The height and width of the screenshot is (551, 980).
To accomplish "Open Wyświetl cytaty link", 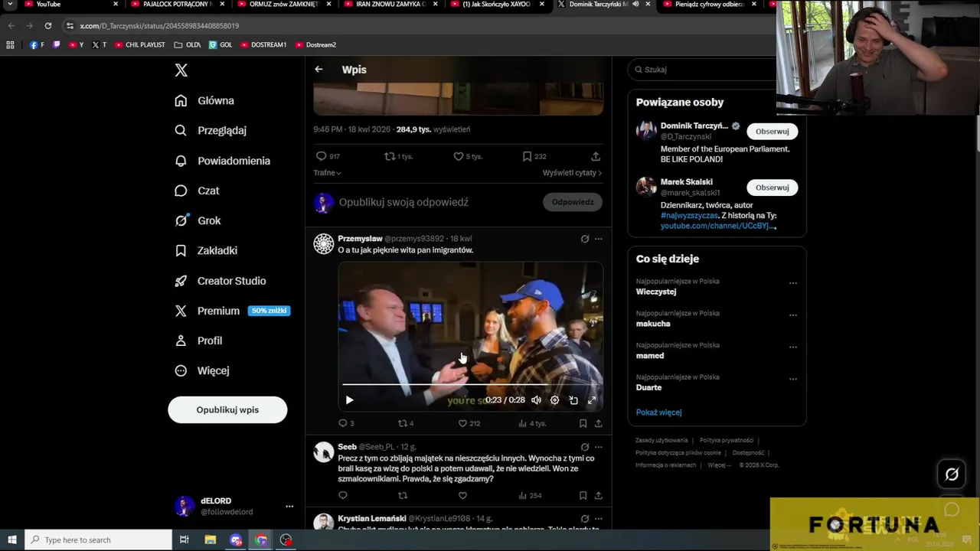I will pyautogui.click(x=572, y=173).
